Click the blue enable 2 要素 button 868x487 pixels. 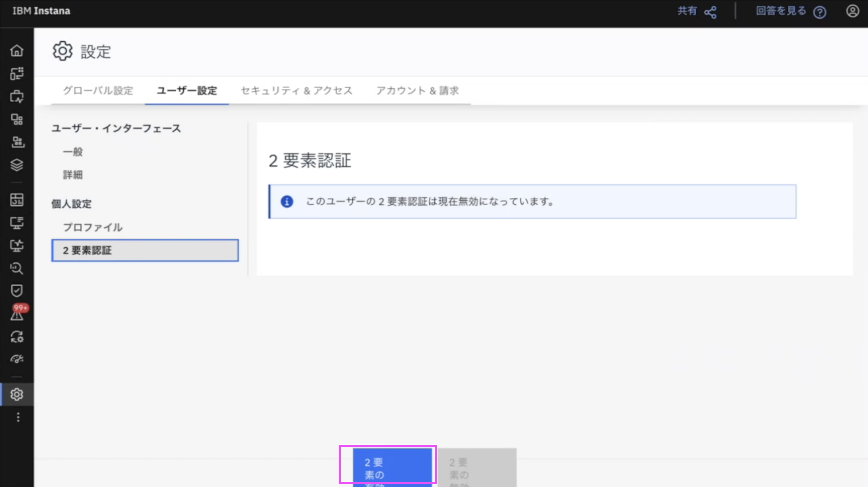click(392, 467)
